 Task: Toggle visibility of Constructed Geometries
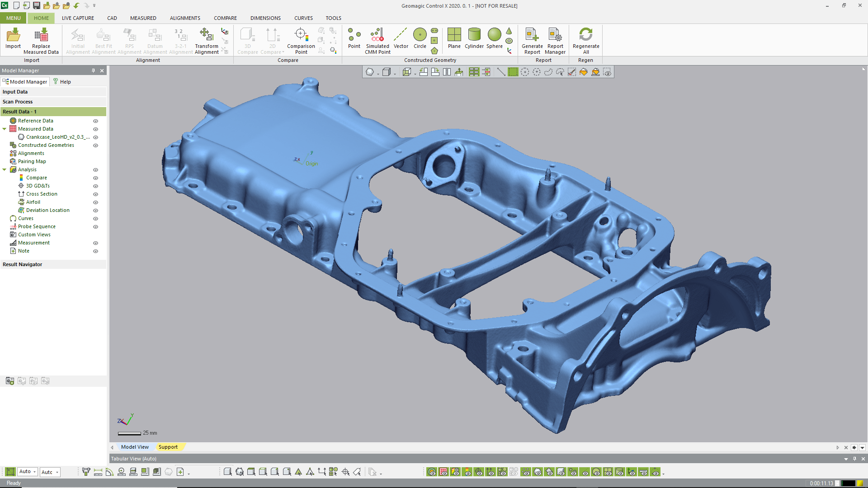tap(96, 145)
